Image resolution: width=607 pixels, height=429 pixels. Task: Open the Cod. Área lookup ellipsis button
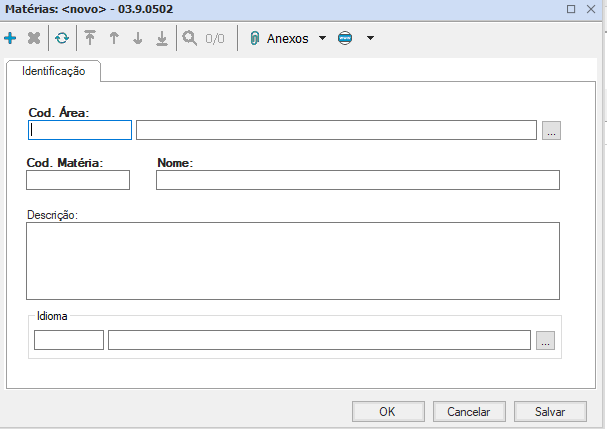point(551,130)
